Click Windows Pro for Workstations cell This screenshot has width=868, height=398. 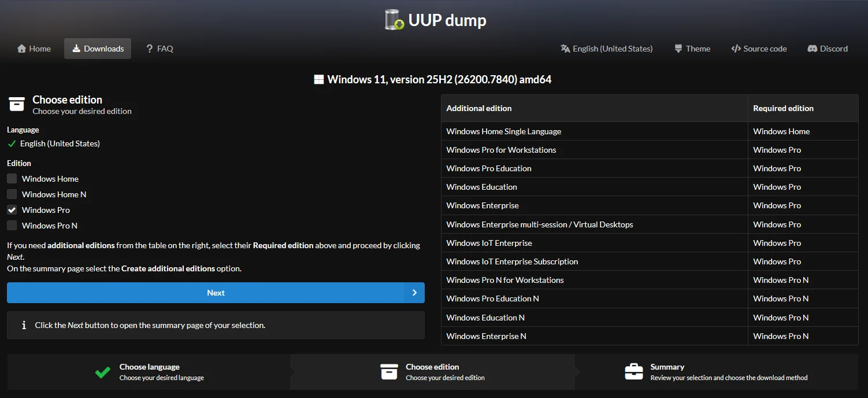[x=594, y=150]
